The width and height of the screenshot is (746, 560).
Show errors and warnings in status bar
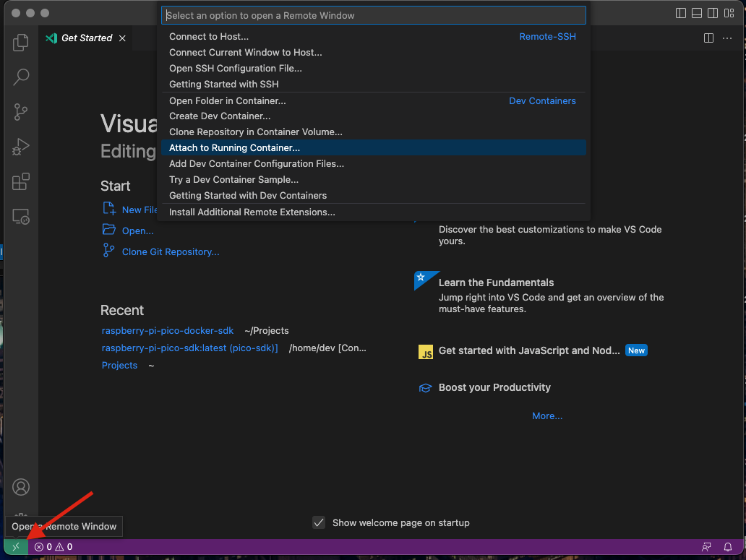[53, 547]
